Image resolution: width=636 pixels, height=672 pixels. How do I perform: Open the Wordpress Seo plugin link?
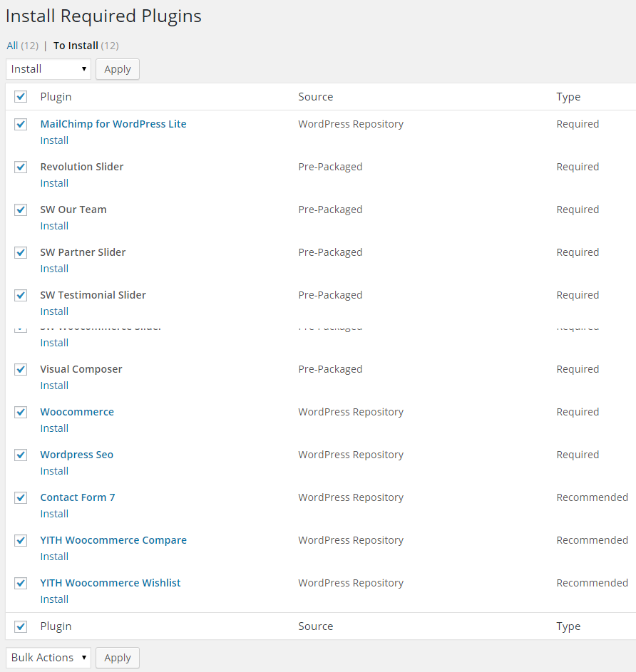(77, 455)
